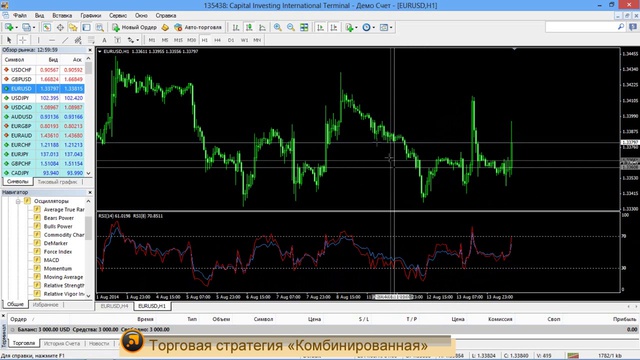Screen dimensions: 640x360
Task: Open the Справка menu
Action: (x=166, y=16)
